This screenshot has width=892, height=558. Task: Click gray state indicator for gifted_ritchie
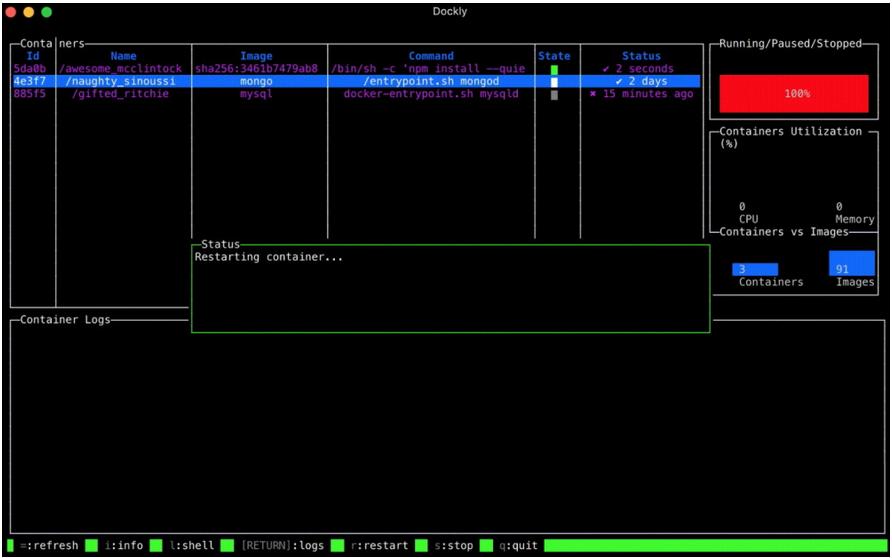pos(554,95)
